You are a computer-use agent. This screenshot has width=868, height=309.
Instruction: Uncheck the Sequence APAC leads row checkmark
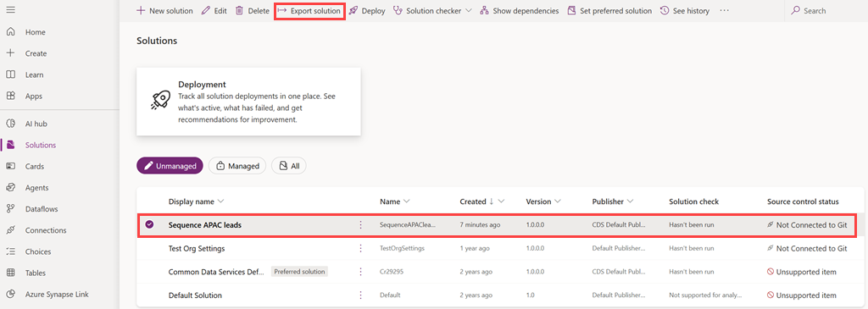click(149, 224)
